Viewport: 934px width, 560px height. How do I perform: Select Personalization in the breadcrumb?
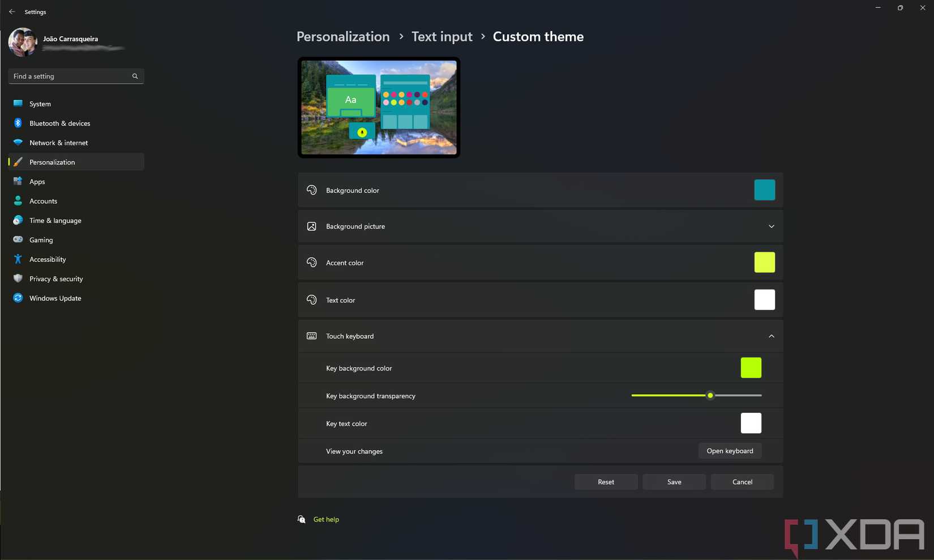point(342,36)
